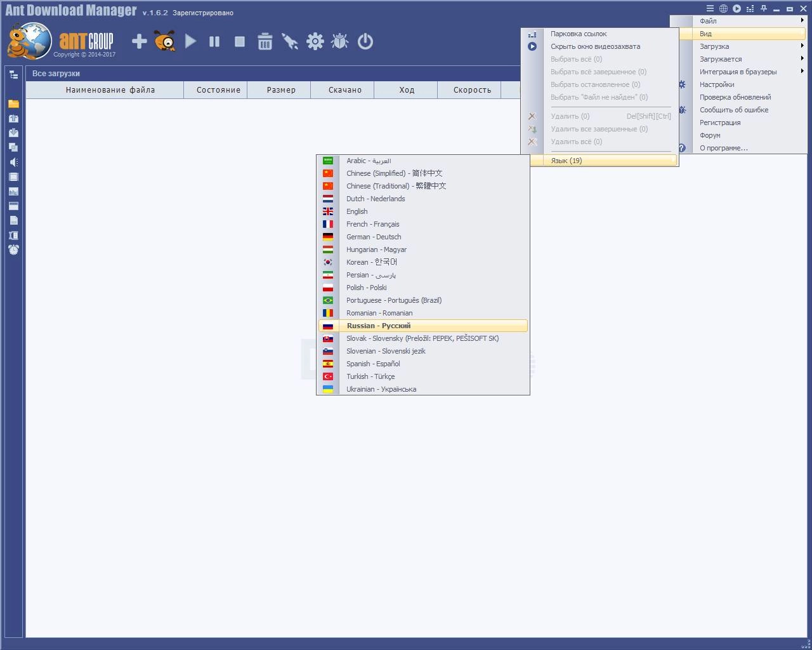This screenshot has height=650, width=812.
Task: Open the ant video grabber icon
Action: coord(165,42)
